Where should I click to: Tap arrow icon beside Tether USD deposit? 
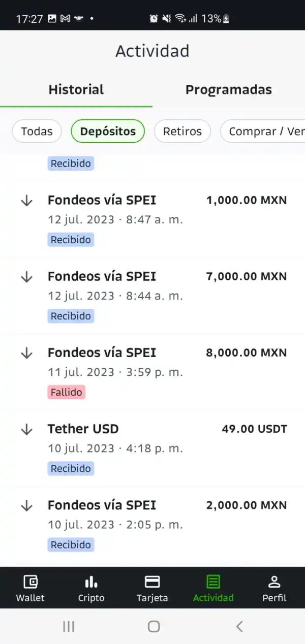[x=26, y=430]
